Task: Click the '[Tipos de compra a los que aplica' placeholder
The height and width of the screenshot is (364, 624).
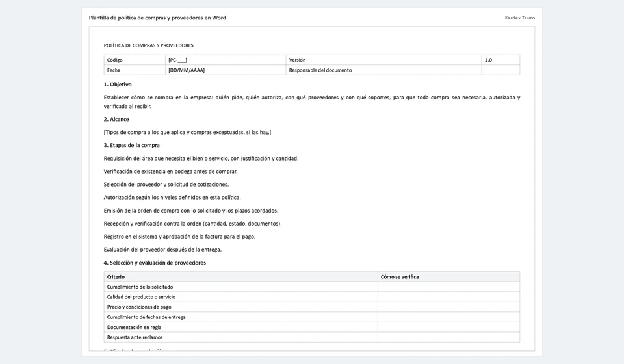Action: point(187,132)
